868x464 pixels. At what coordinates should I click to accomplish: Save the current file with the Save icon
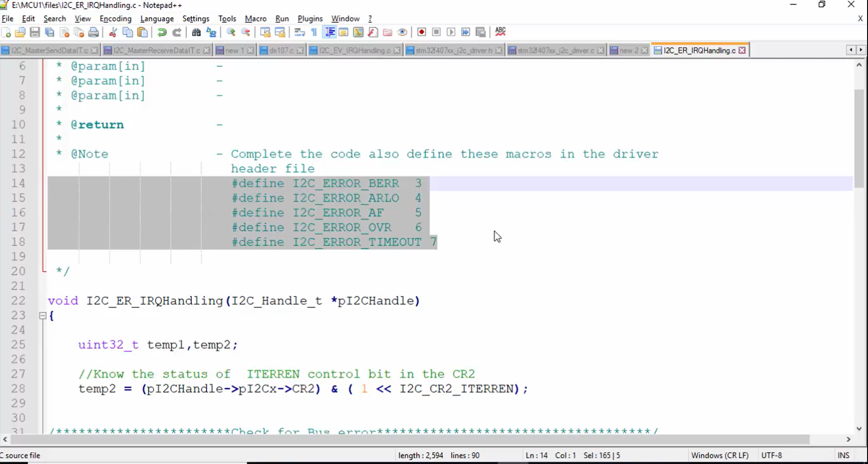[x=35, y=32]
